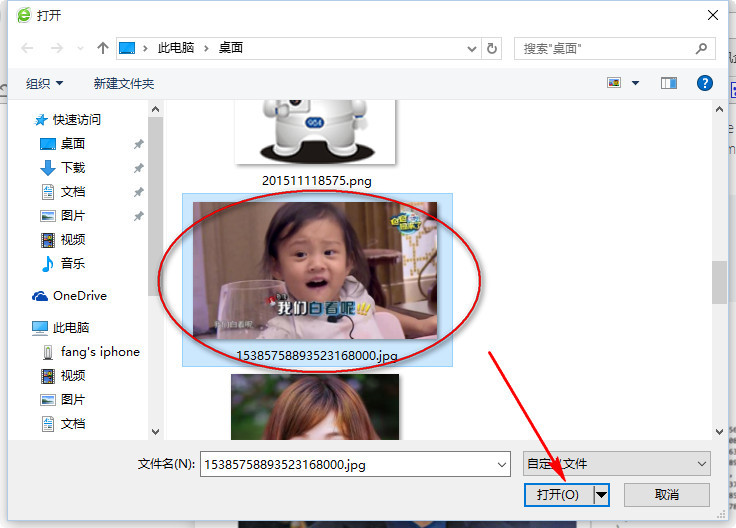Click the 打开(O) button
Screen dimensions: 736x528
(559, 495)
